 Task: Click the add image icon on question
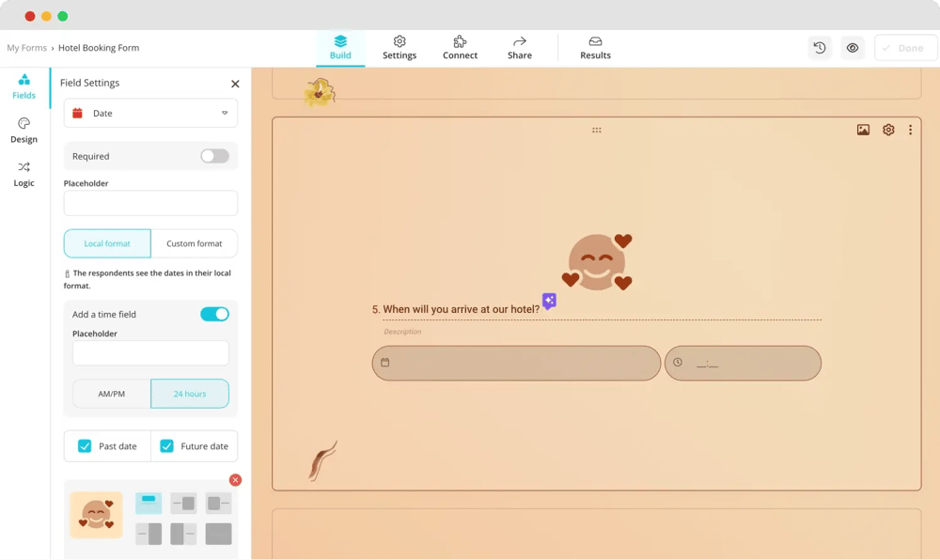pos(863,131)
